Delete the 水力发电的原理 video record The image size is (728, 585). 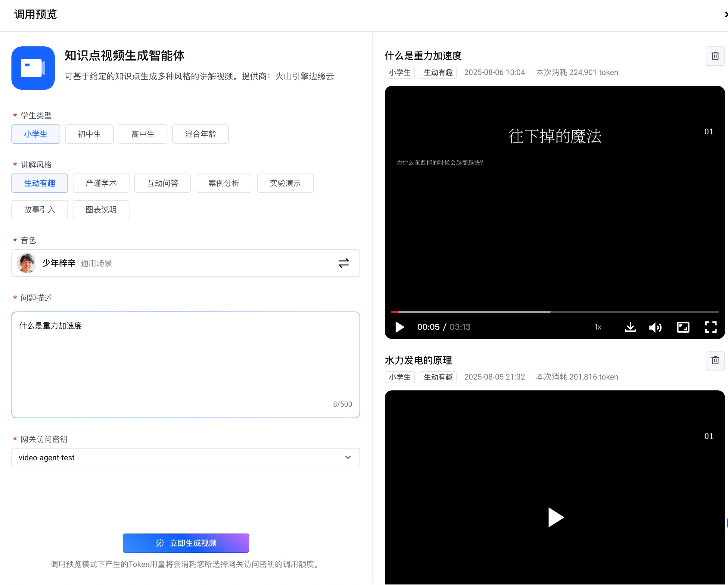(x=715, y=360)
